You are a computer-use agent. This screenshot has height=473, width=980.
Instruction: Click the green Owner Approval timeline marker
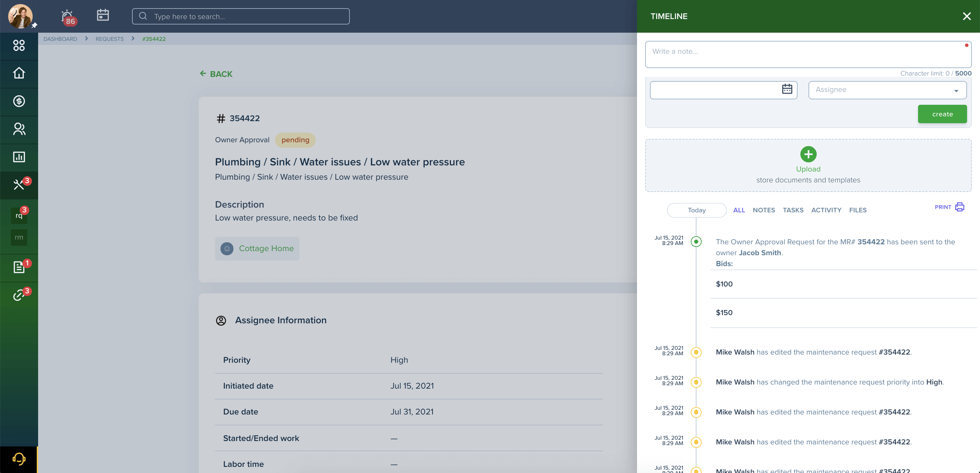pos(696,242)
